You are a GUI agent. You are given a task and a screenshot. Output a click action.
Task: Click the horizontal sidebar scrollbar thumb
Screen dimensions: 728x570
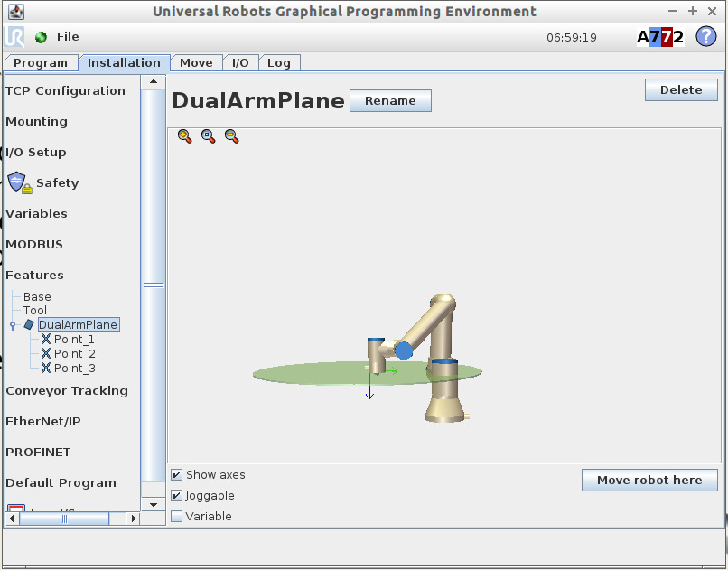tap(64, 519)
